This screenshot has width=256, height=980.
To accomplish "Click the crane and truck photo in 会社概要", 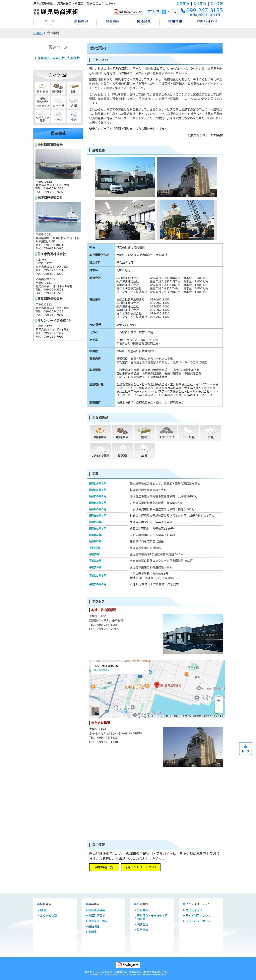I will [187, 220].
